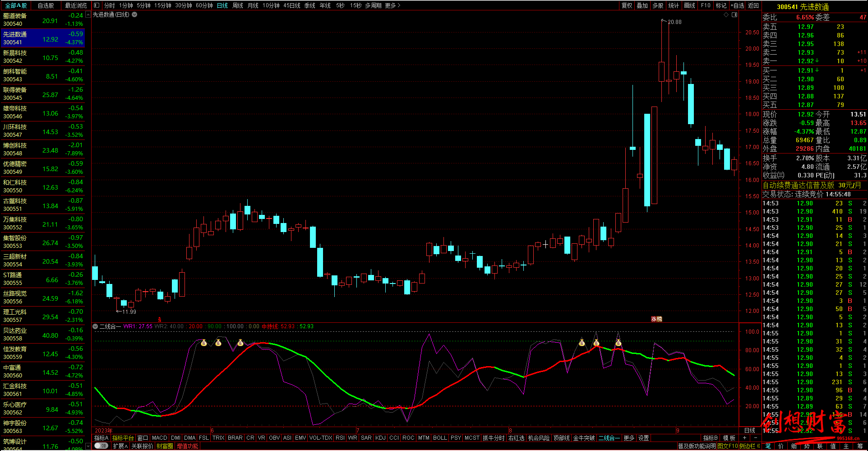Select the 值 tab in bottom right
The width and height of the screenshot is (868, 451).
(x=833, y=446)
